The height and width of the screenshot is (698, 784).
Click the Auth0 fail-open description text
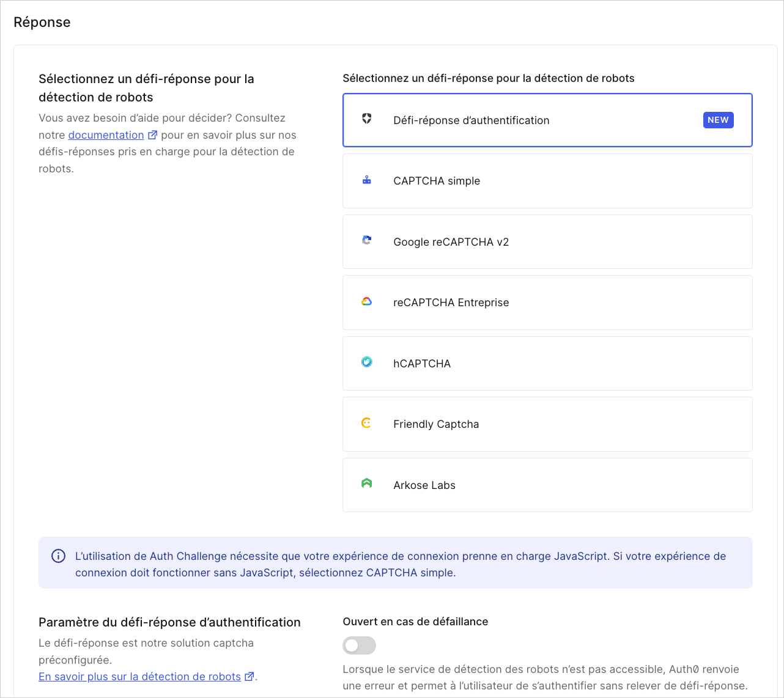pyautogui.click(x=545, y=677)
